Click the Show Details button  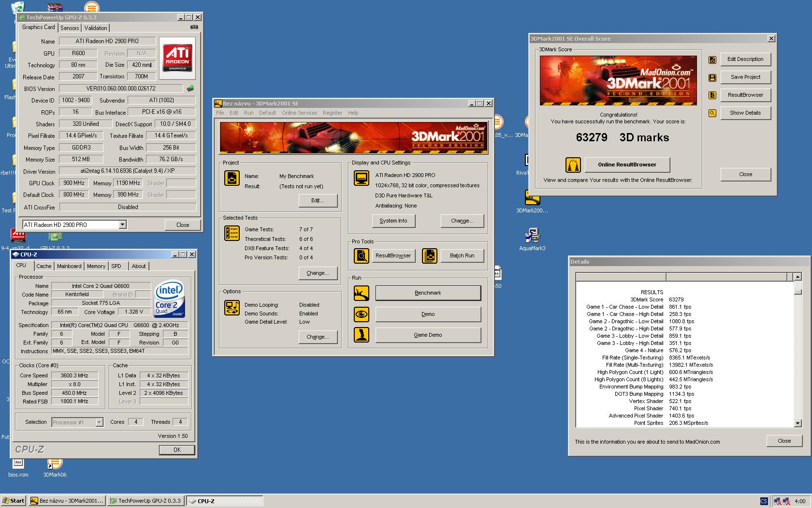point(745,113)
